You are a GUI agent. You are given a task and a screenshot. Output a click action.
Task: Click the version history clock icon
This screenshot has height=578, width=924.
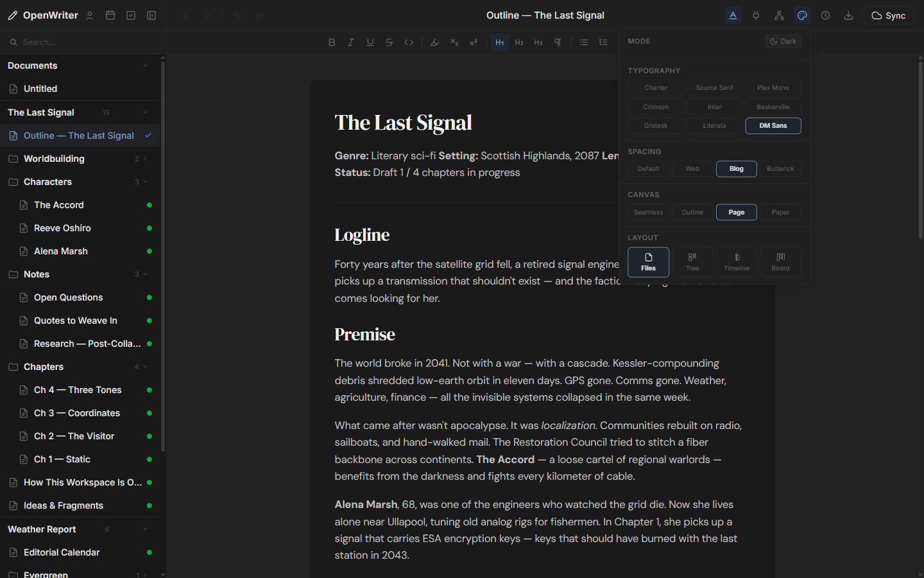[x=825, y=15]
